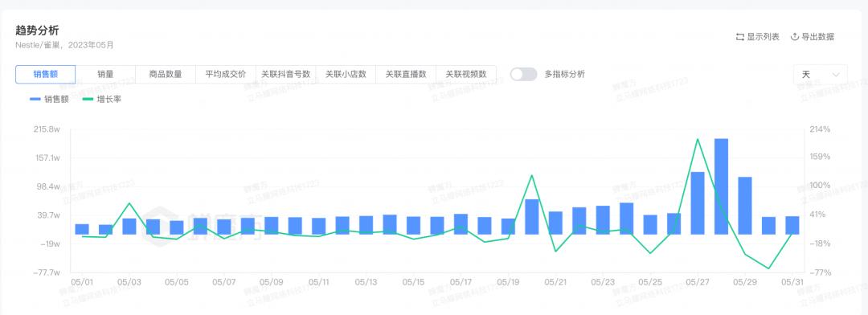Switch to the 商品数量 tab
The width and height of the screenshot is (868, 315).
click(x=166, y=74)
